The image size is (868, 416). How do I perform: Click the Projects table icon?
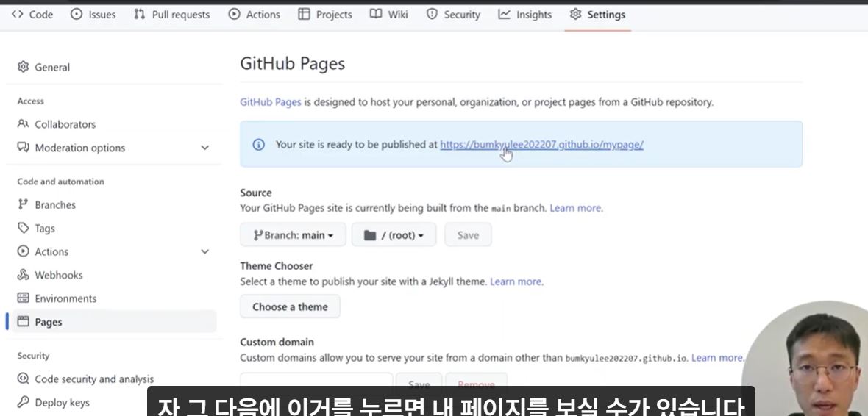pyautogui.click(x=304, y=15)
